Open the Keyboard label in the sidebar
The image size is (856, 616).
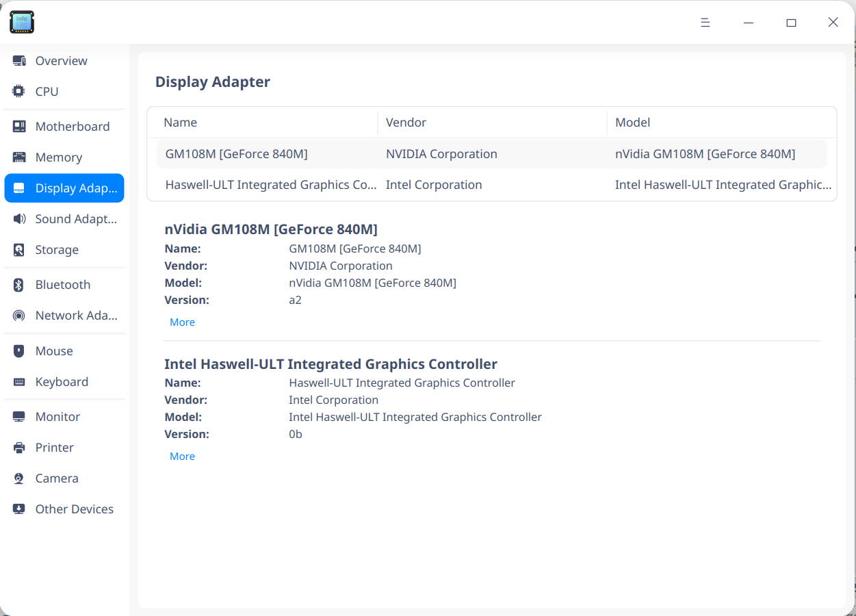pyautogui.click(x=62, y=382)
